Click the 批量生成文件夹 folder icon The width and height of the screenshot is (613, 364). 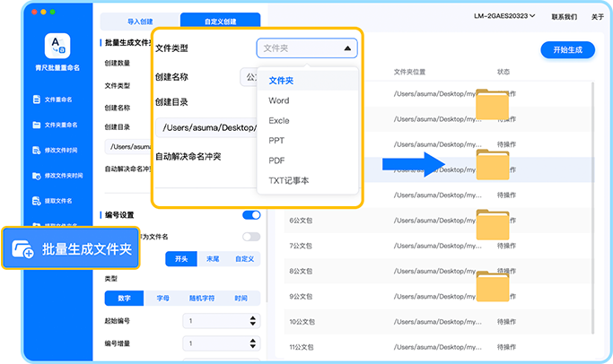23,249
